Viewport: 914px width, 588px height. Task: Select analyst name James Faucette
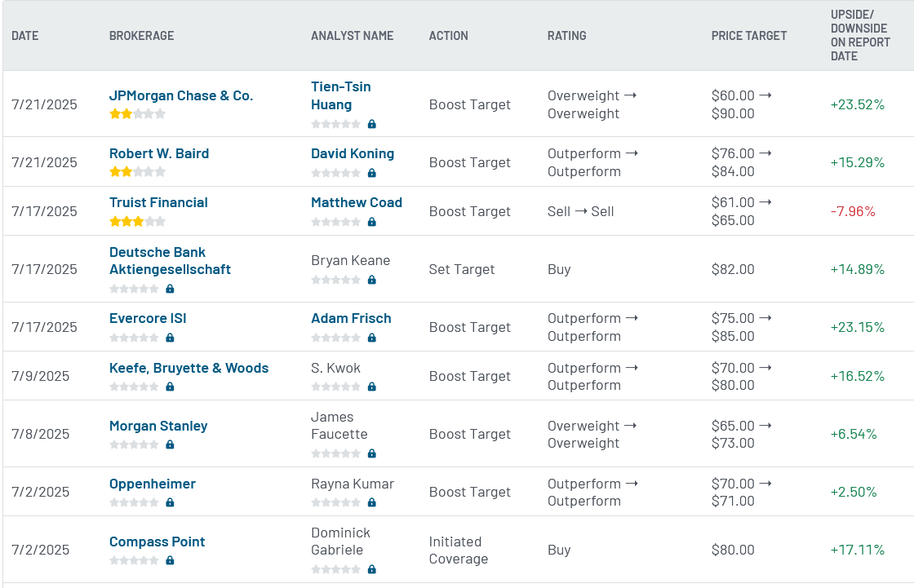click(339, 426)
